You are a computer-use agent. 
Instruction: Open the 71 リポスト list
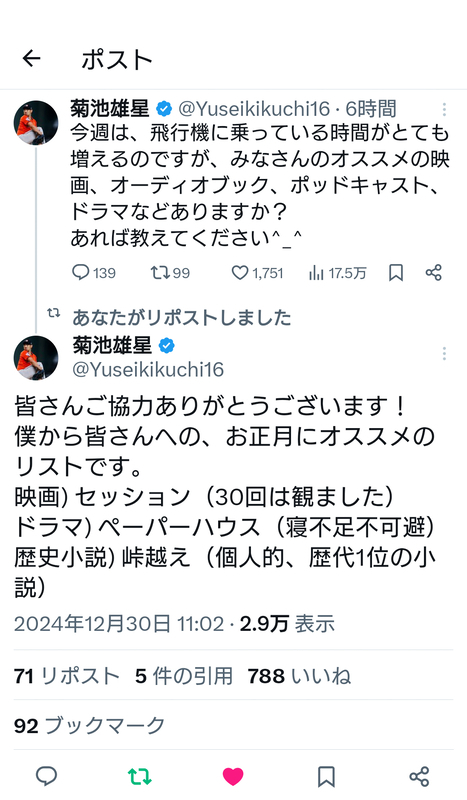pyautogui.click(x=66, y=676)
